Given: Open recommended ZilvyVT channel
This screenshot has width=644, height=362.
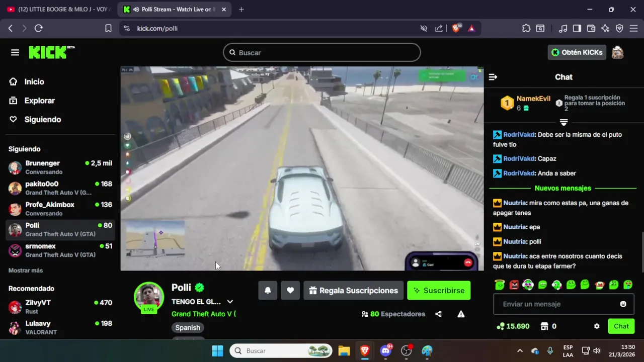Looking at the screenshot, I should (60, 307).
